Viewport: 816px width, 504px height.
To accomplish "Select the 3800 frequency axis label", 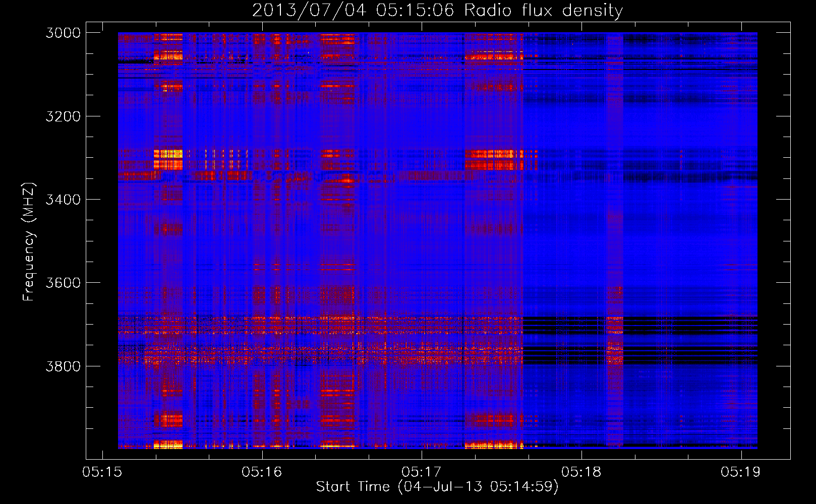I will [63, 366].
